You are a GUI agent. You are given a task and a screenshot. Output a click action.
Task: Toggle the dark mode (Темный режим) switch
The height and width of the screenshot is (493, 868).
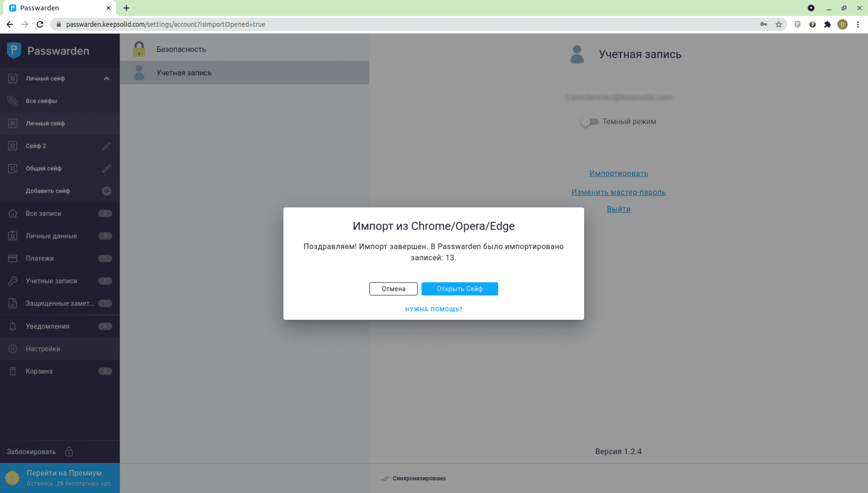pyautogui.click(x=589, y=122)
